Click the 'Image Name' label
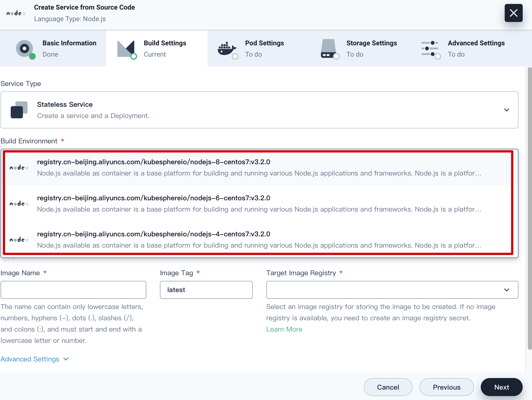 pyautogui.click(x=20, y=273)
